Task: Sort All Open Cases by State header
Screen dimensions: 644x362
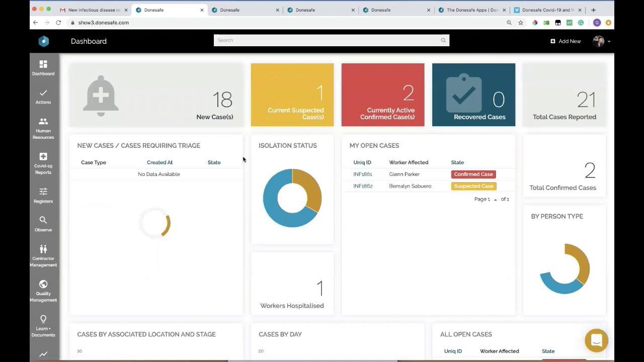Action: tap(548, 351)
